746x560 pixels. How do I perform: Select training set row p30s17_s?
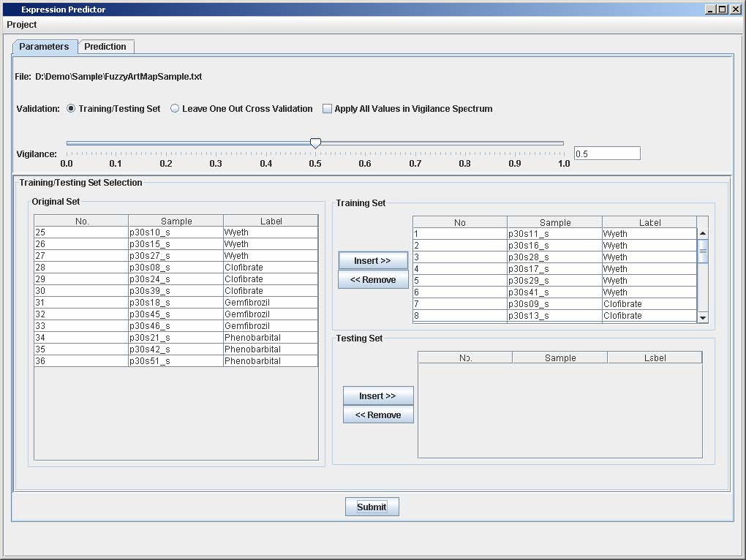click(554, 268)
